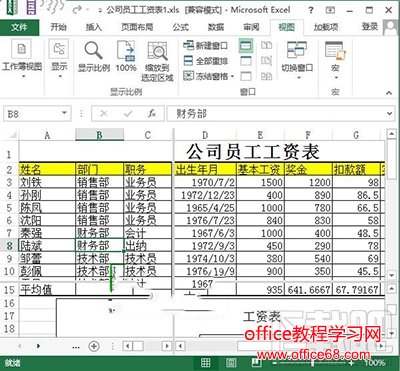Click the 登录 sign in link
The image size is (400, 371).
[370, 27]
